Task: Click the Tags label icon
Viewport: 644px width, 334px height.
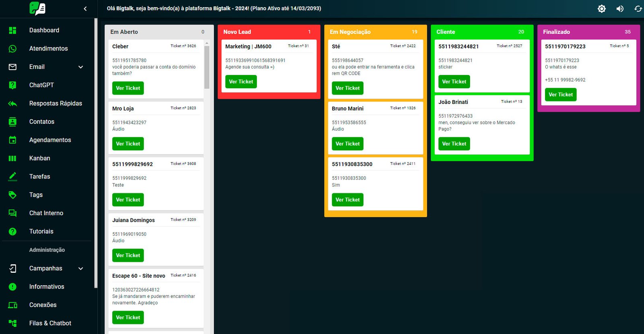Action: pyautogui.click(x=12, y=195)
